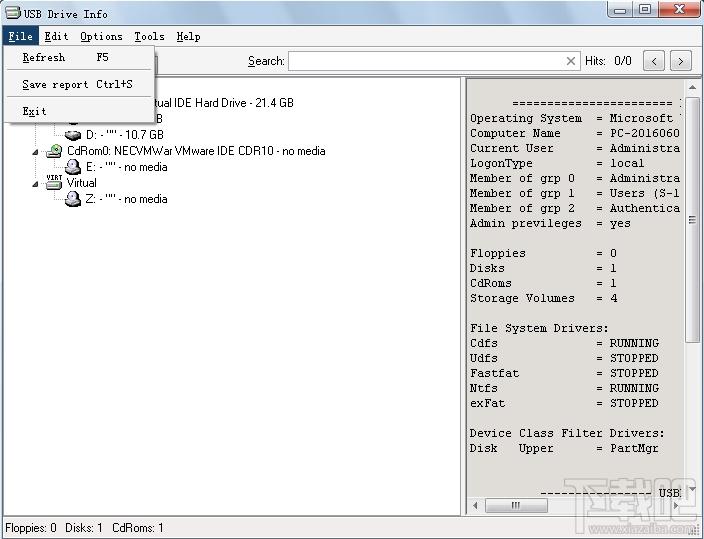Click Disk Upper = PartMgr line
Viewport: 704px width, 539px height.
(564, 448)
